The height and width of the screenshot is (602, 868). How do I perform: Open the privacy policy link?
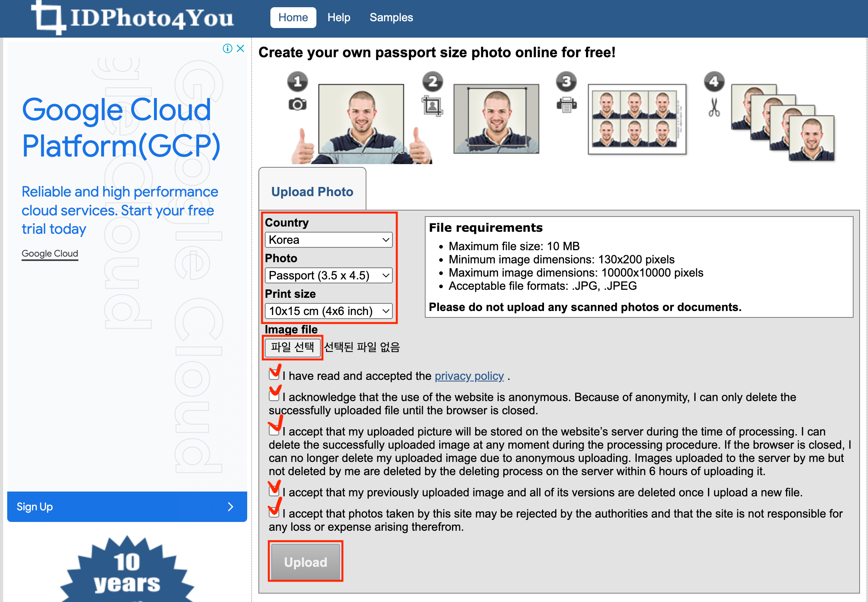pyautogui.click(x=469, y=376)
